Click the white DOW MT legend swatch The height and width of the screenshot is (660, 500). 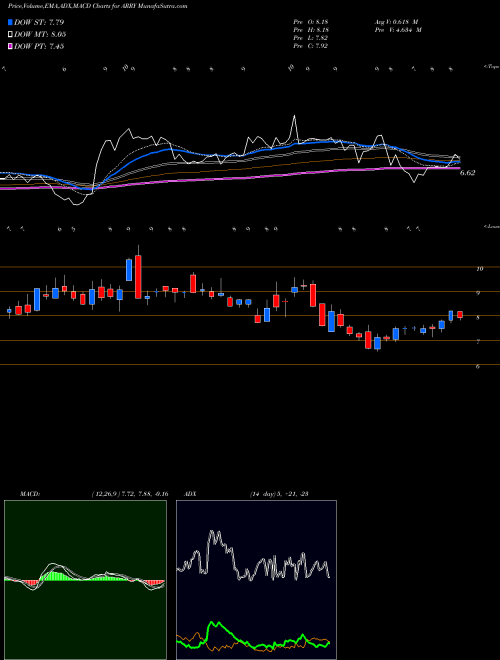[11, 35]
